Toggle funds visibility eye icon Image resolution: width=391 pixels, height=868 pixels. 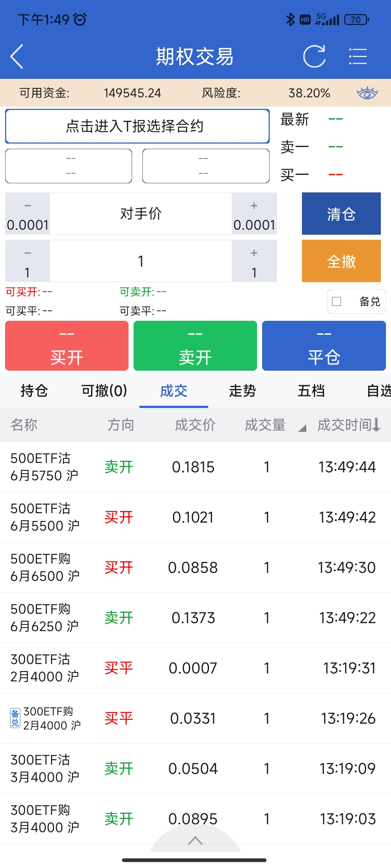pos(367,93)
